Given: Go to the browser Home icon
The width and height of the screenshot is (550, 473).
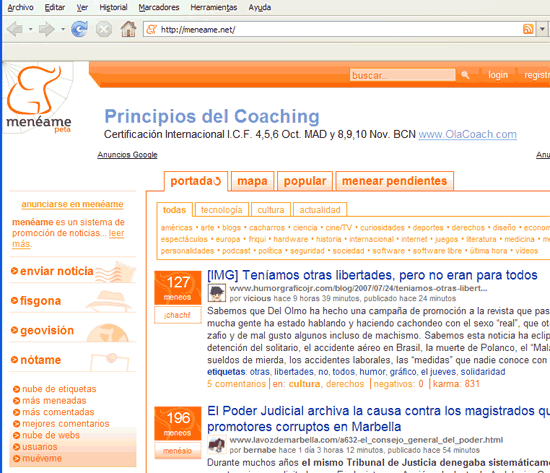Looking at the screenshot, I should pyautogui.click(x=128, y=29).
